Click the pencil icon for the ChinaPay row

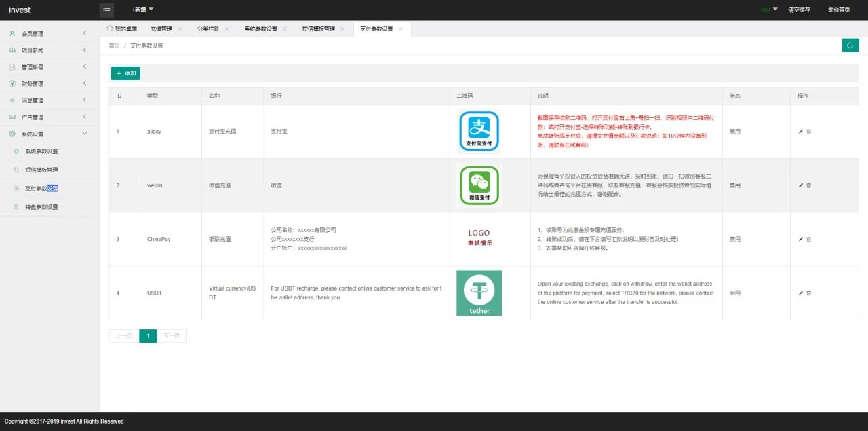801,239
